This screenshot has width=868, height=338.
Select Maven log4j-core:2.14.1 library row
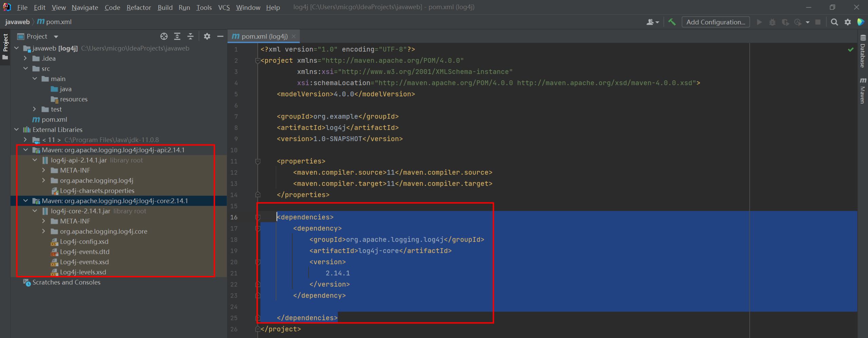(118, 201)
